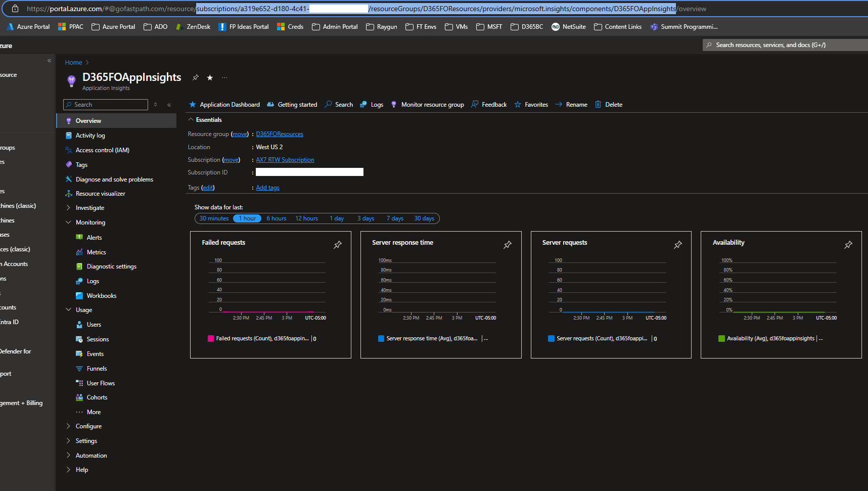
Task: Click the green Availability legend swatch
Action: point(721,339)
